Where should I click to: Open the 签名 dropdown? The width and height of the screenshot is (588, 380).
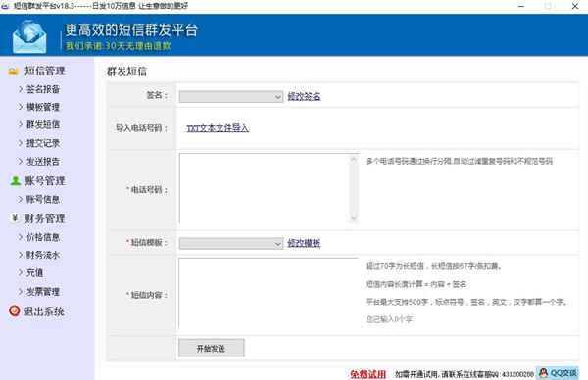tap(231, 97)
